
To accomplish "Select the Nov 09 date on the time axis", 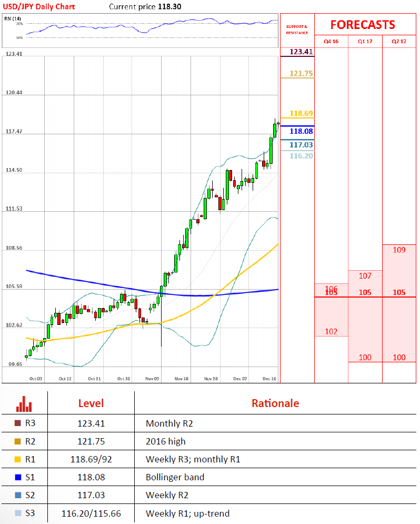I will 153,378.
